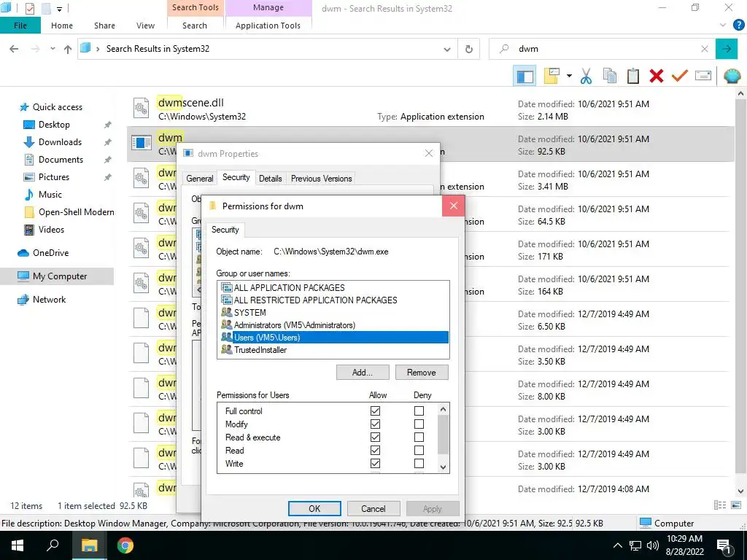Click the shell icon in toolbar
The height and width of the screenshot is (560, 747).
[x=732, y=76]
